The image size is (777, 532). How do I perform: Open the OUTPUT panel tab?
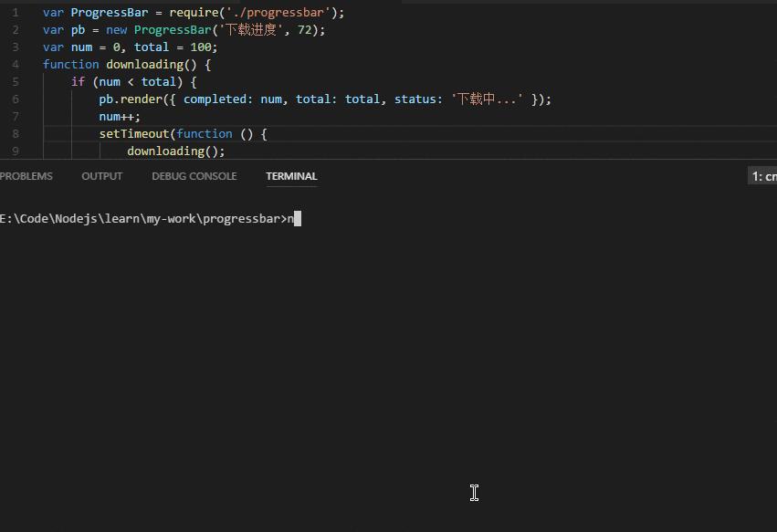click(x=101, y=176)
